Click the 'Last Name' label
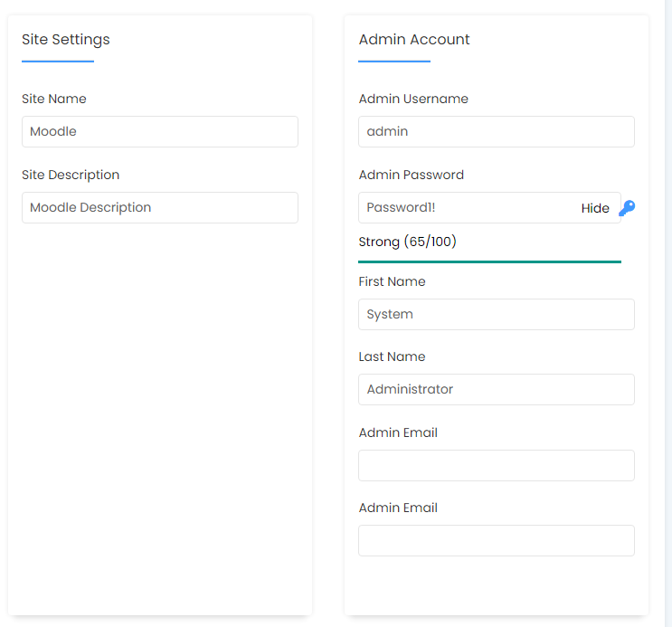 pyautogui.click(x=392, y=356)
